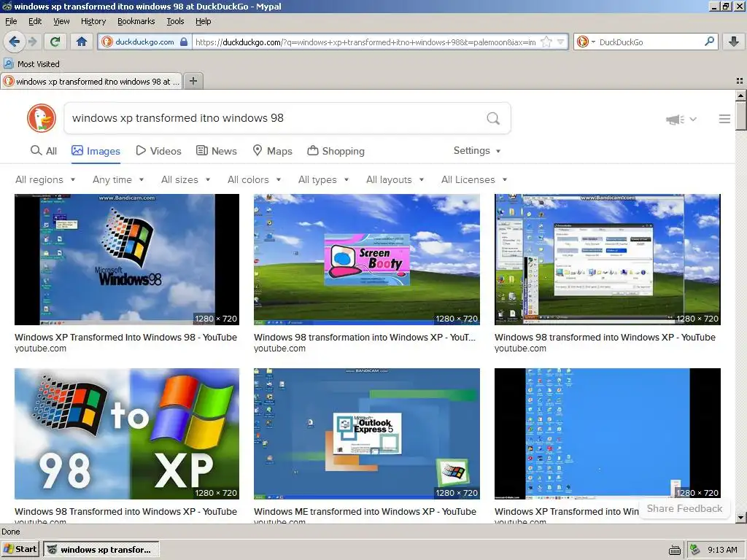
Task: Click the Most Visited bookmarks icon
Action: point(9,63)
